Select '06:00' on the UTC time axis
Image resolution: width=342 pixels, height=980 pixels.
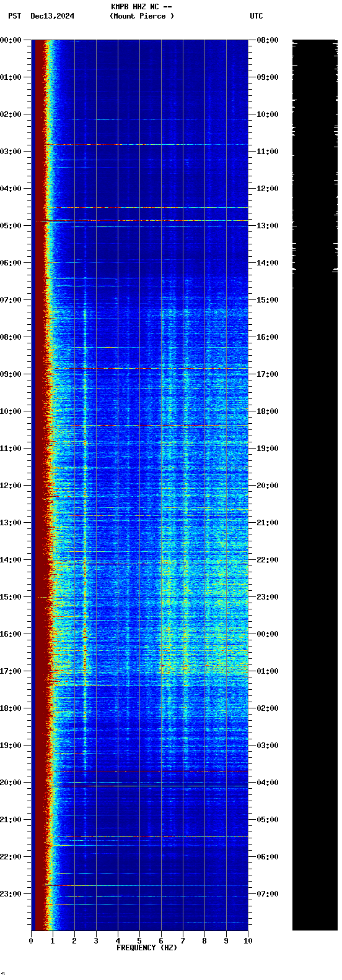267,857
